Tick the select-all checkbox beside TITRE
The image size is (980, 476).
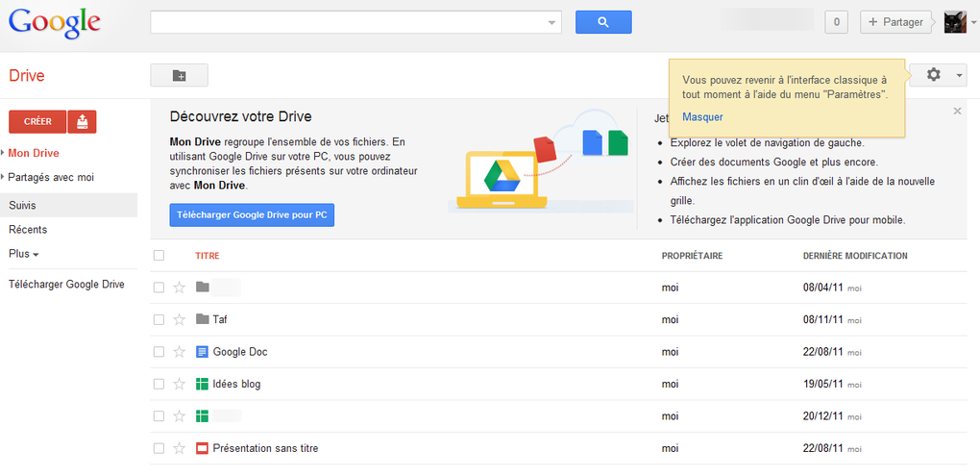click(159, 255)
